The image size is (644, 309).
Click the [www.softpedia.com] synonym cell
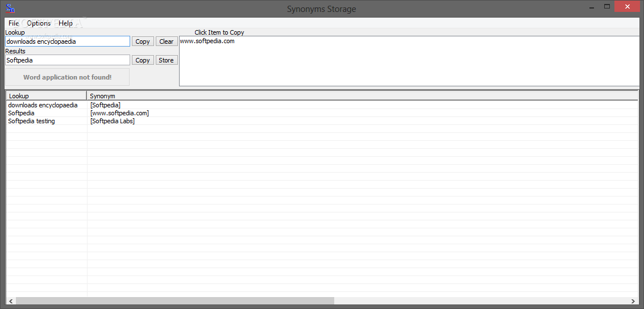(119, 113)
